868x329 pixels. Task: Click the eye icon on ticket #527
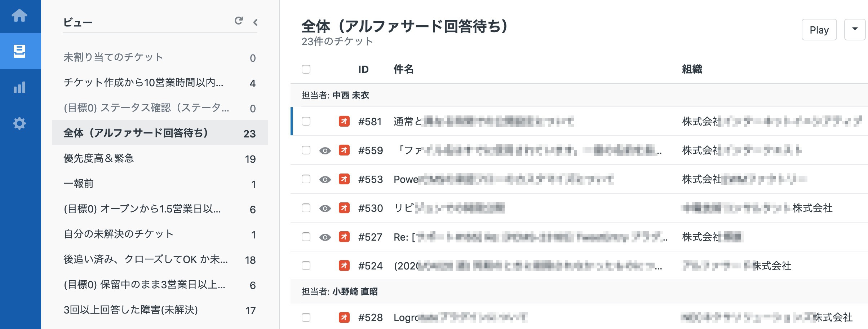325,237
